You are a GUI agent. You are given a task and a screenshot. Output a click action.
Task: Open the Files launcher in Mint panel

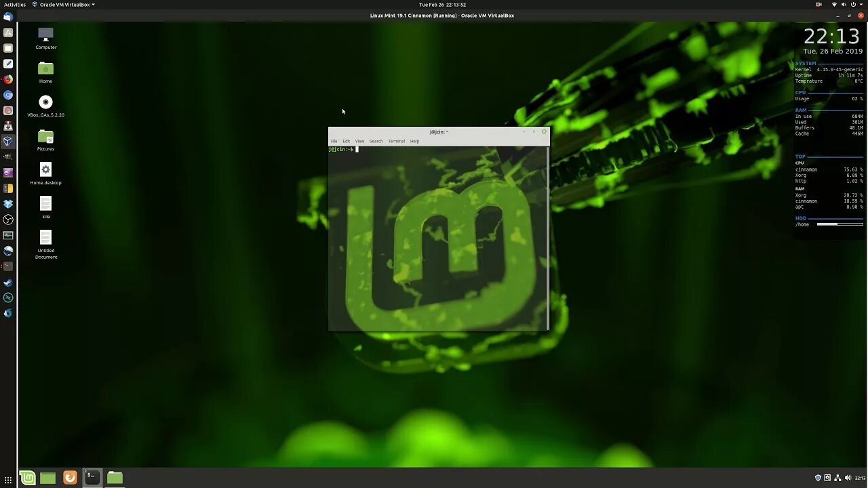[115, 478]
